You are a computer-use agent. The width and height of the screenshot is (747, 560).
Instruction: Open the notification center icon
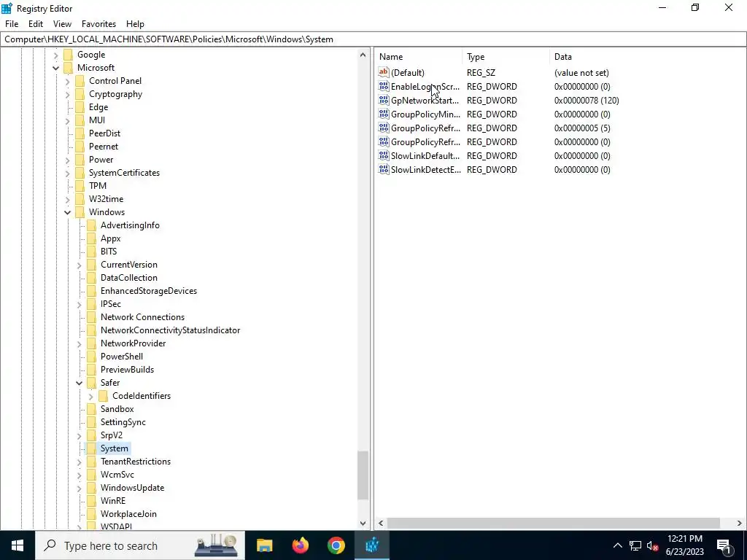coord(724,545)
